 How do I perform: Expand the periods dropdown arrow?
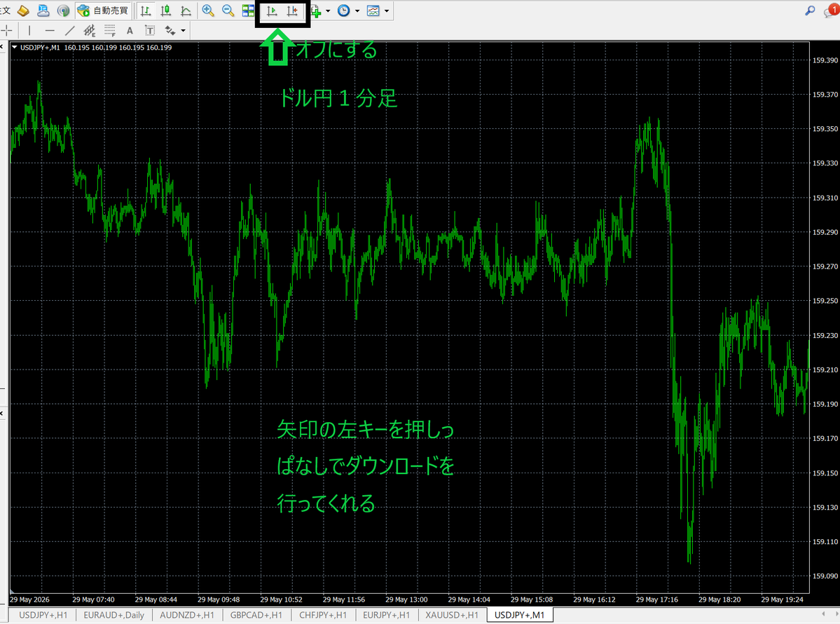[x=357, y=11]
